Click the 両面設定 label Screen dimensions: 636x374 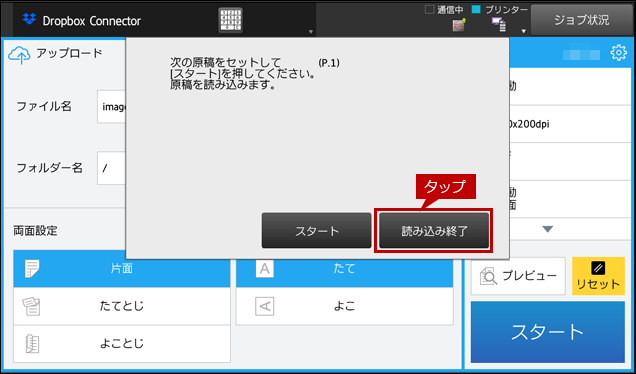(x=35, y=231)
